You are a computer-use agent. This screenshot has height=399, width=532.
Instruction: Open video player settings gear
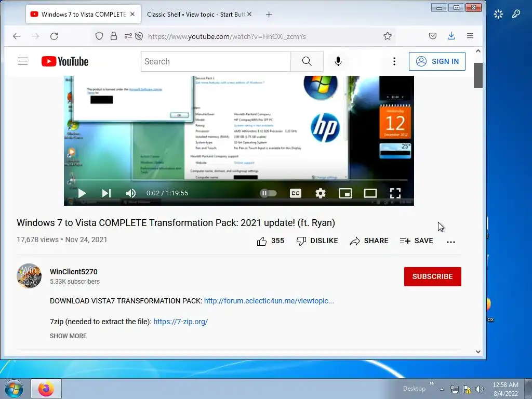(x=320, y=193)
